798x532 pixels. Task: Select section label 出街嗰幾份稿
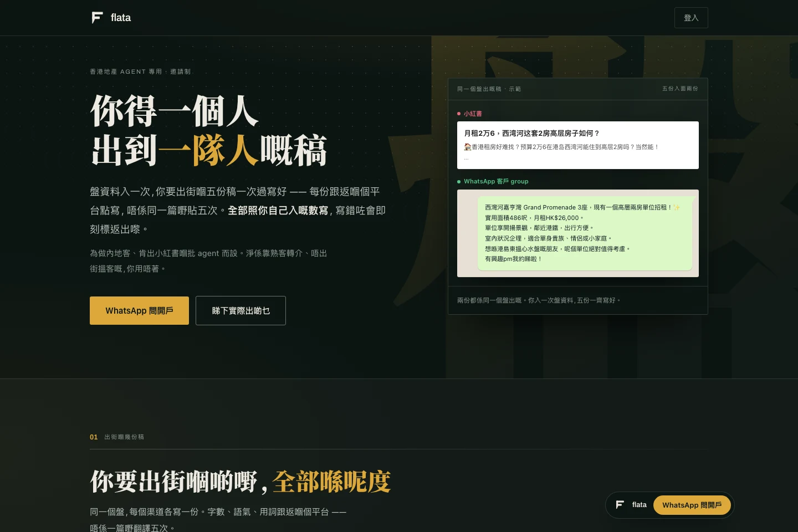tap(124, 437)
